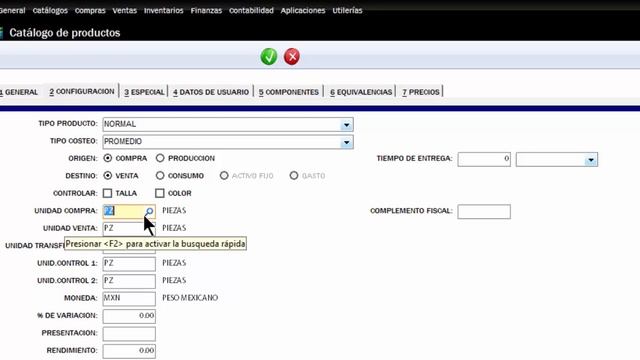Choose VENTA as destino
Image resolution: width=640 pixels, height=360 pixels.
point(108,176)
